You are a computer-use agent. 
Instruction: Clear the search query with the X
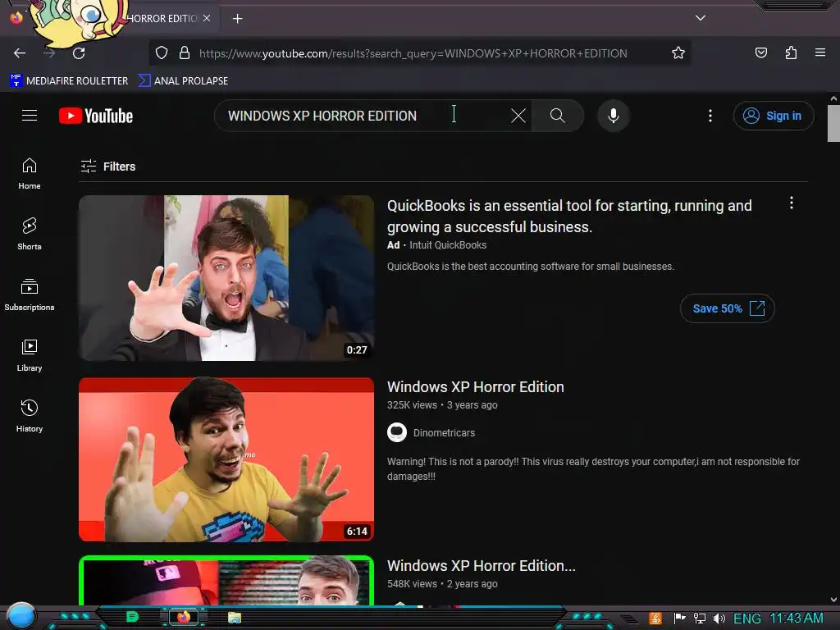[518, 116]
